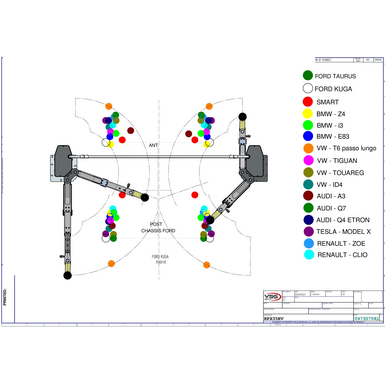Select the 'AUDI - A3' legend text

coord(331,196)
